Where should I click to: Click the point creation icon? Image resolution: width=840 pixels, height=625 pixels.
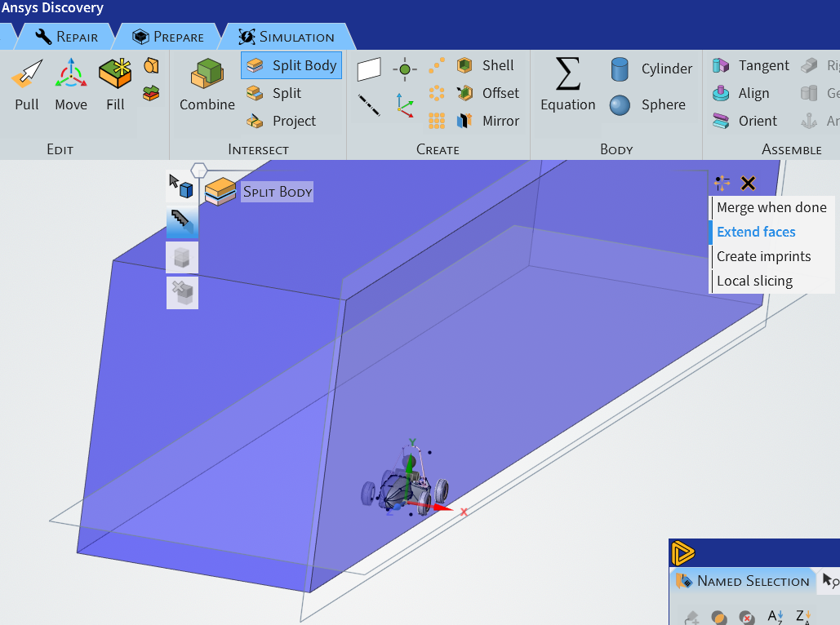coord(405,69)
